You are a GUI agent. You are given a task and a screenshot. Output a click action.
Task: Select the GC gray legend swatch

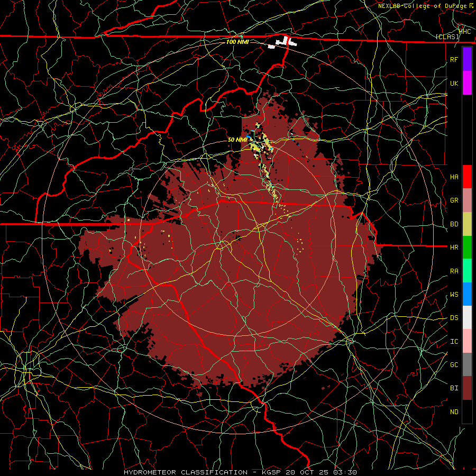(467, 364)
